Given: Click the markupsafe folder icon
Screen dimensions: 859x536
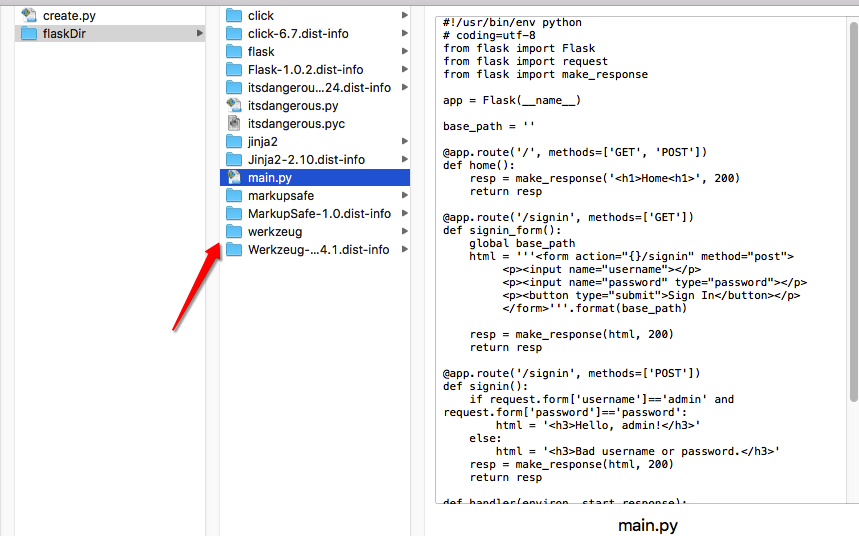Looking at the screenshot, I should [234, 196].
